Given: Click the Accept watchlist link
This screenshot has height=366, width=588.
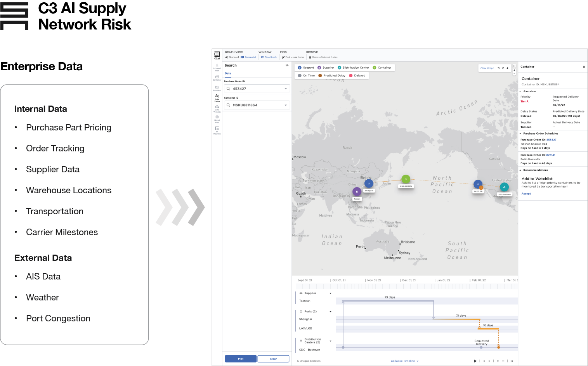Looking at the screenshot, I should 526,194.
